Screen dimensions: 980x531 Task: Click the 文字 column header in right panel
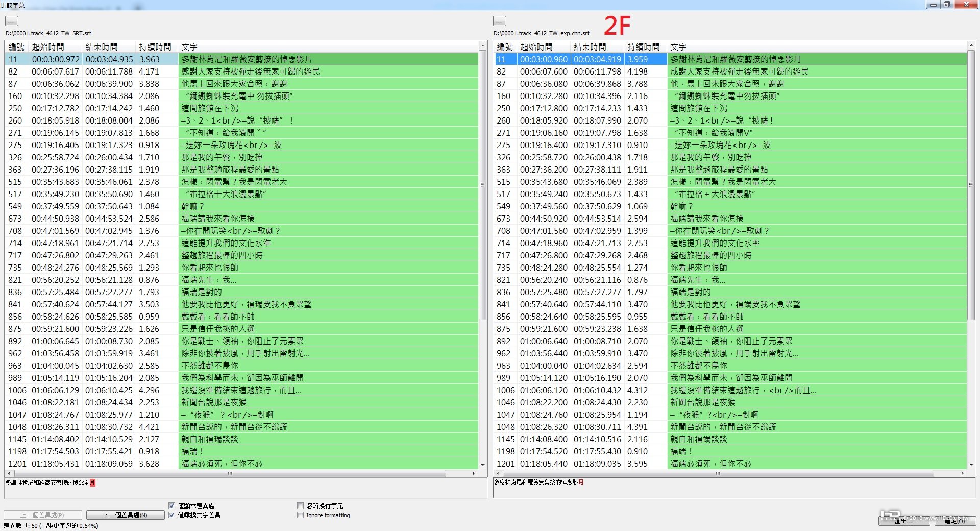[817, 47]
